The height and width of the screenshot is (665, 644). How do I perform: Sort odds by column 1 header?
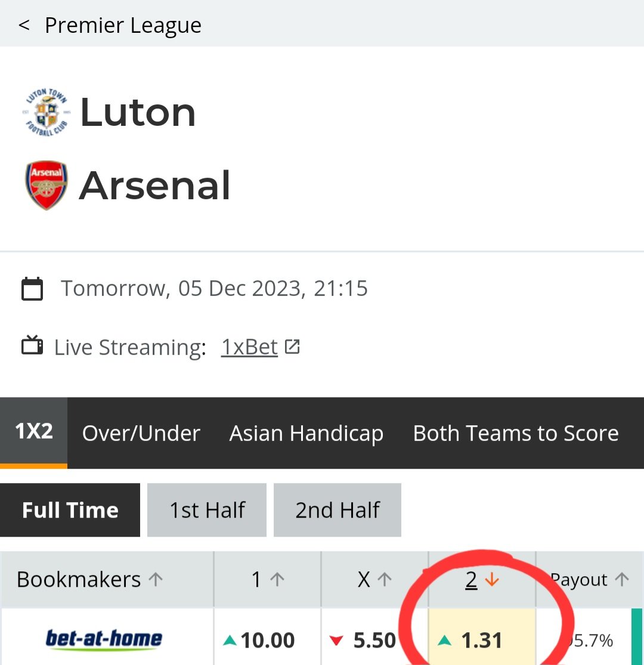[x=268, y=579]
